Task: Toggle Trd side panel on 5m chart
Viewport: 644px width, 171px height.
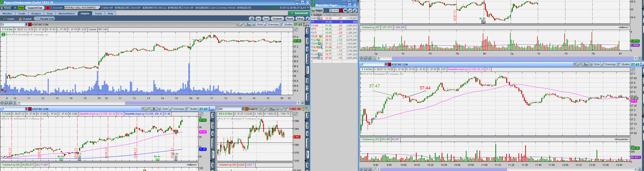Action: click(x=308, y=31)
